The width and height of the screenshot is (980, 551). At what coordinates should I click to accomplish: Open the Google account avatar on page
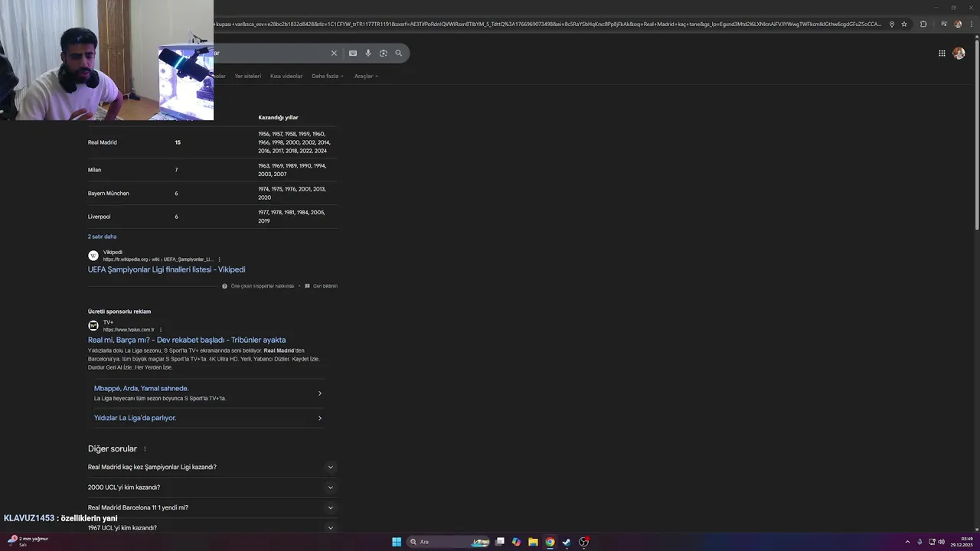click(x=959, y=53)
